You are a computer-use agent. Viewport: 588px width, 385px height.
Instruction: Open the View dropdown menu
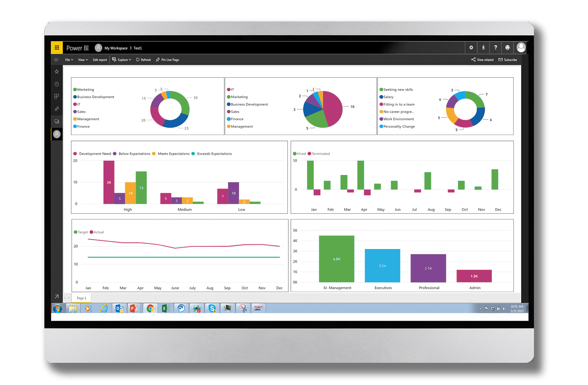83,60
